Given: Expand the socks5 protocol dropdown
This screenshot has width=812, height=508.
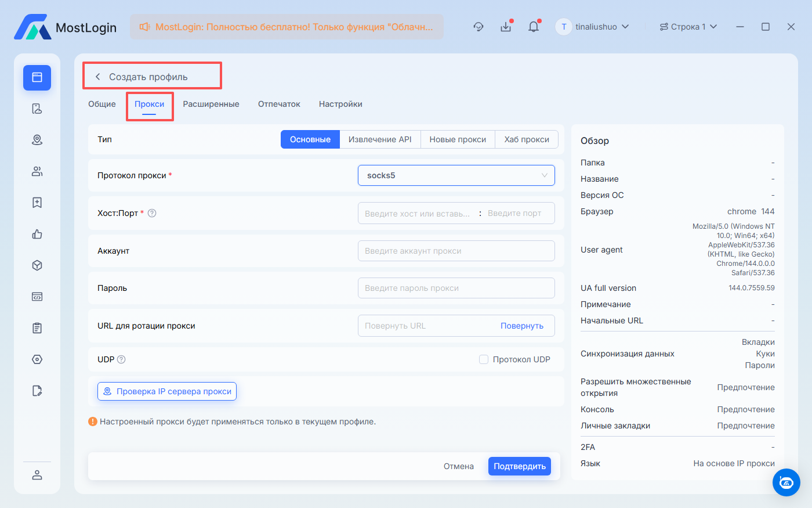Looking at the screenshot, I should pos(456,175).
